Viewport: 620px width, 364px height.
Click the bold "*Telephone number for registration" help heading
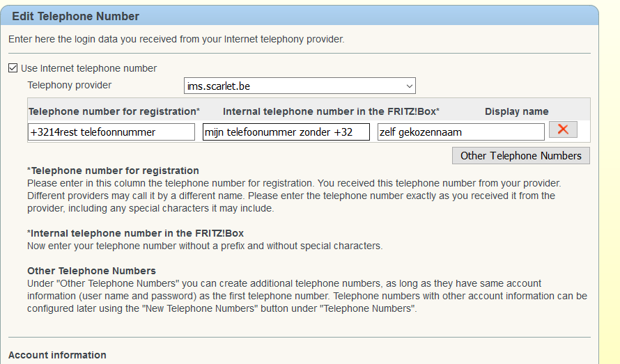click(113, 171)
